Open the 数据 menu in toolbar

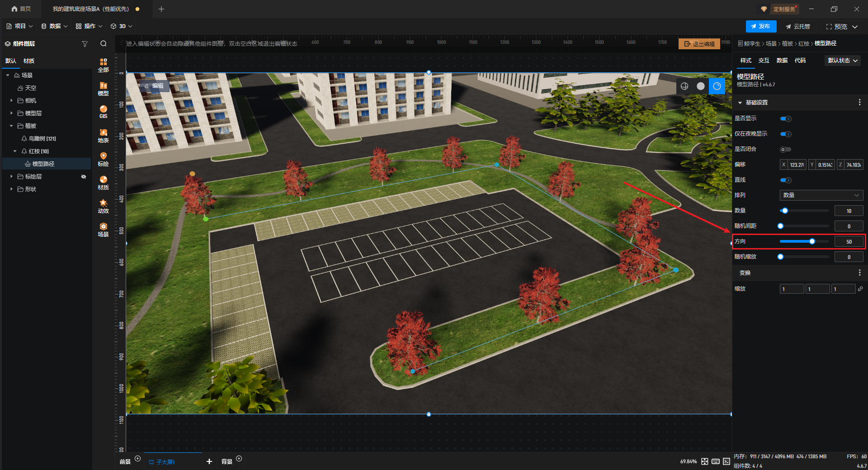point(54,26)
